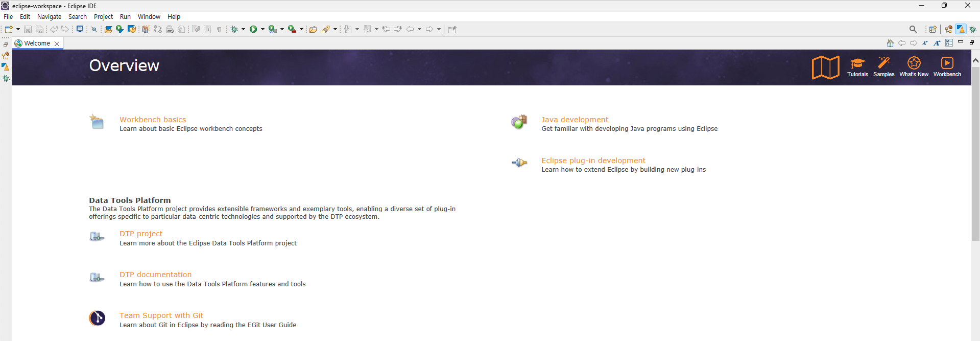
Task: Click the magnifier search icon at top right
Action: point(913,29)
